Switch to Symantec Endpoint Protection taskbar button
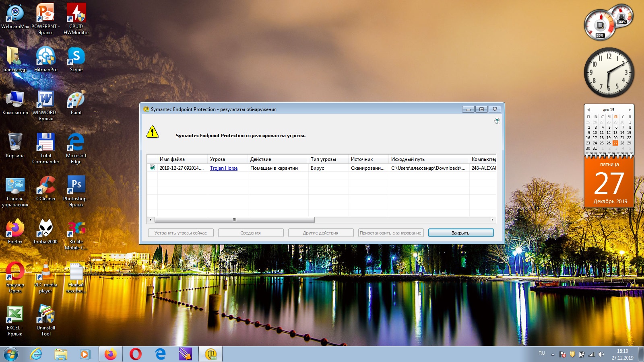Screen dimensions: 644x362 tap(211, 354)
